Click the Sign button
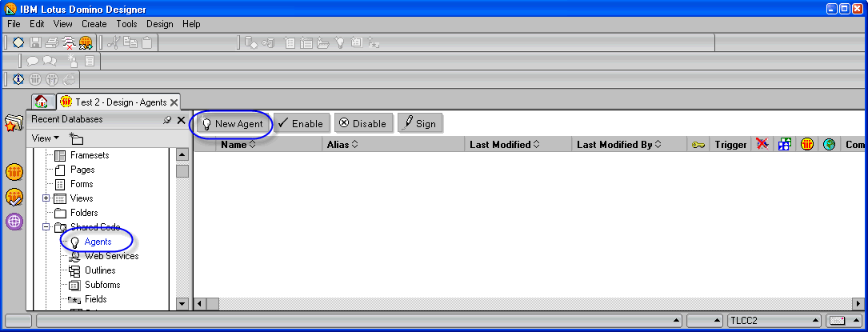Viewport: 868px width, 332px height. point(420,123)
